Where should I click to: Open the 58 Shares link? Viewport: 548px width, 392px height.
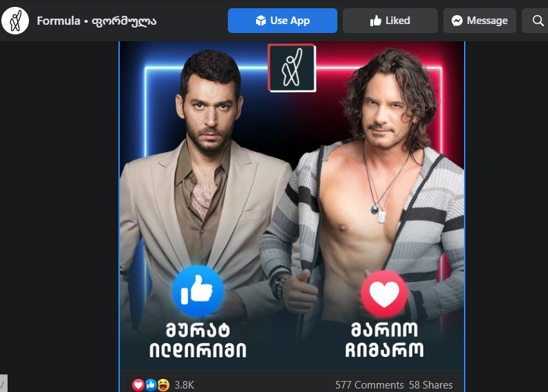(x=430, y=385)
